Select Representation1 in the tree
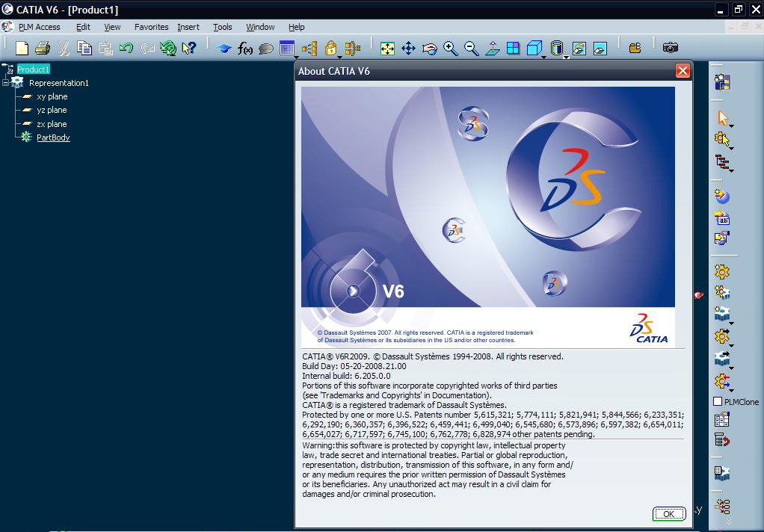Viewport: 764px width, 532px height. click(59, 83)
